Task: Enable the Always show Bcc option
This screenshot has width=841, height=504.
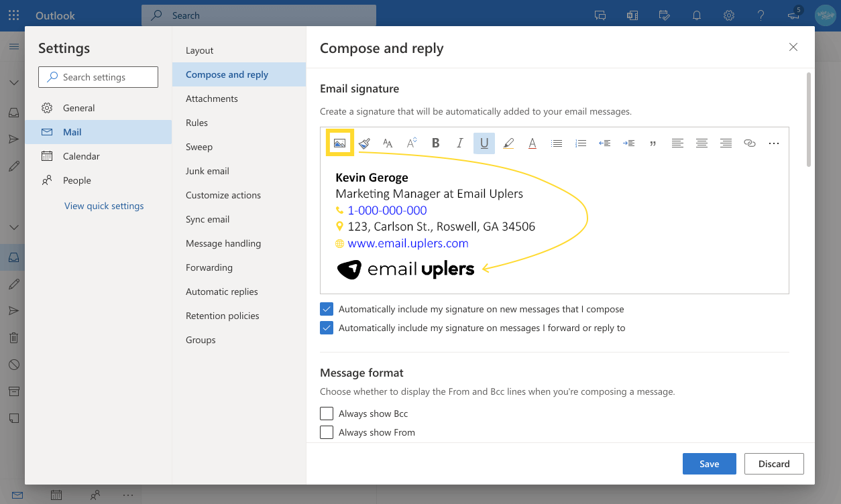Action: tap(327, 414)
